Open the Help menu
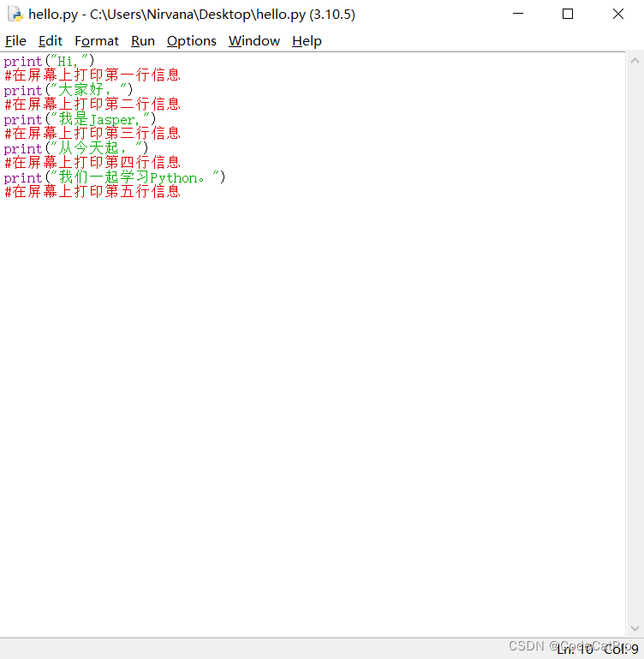 tap(307, 41)
